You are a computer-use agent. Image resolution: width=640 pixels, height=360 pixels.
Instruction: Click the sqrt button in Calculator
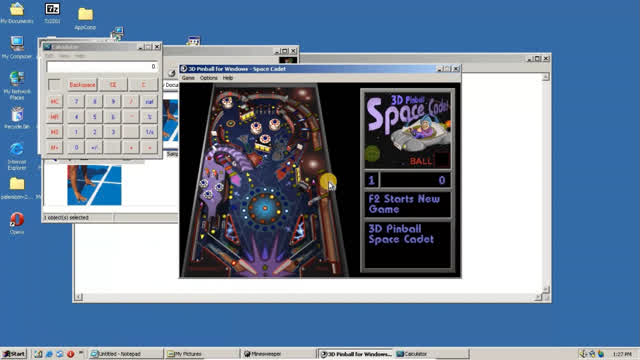(149, 101)
